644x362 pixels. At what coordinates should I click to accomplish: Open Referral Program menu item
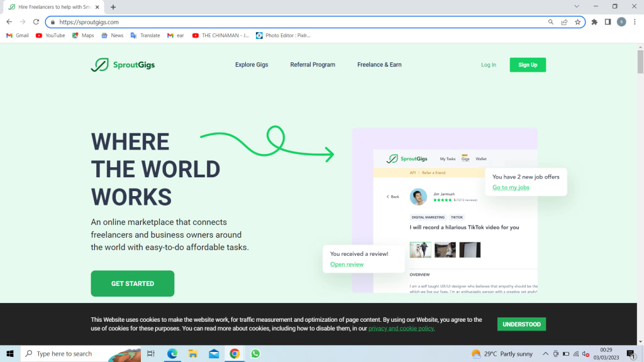coord(313,65)
